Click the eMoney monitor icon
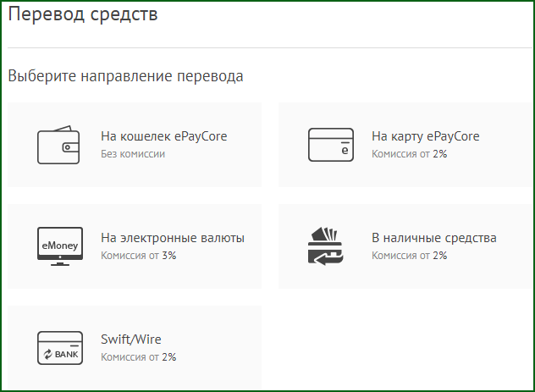Image resolution: width=535 pixels, height=392 pixels. click(60, 246)
